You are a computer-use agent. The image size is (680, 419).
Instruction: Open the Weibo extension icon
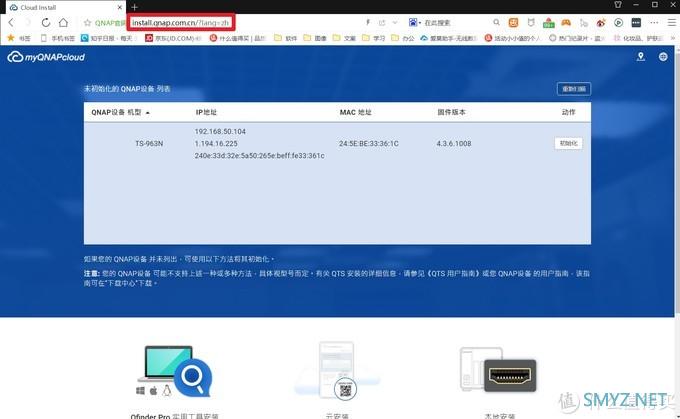tap(601, 23)
